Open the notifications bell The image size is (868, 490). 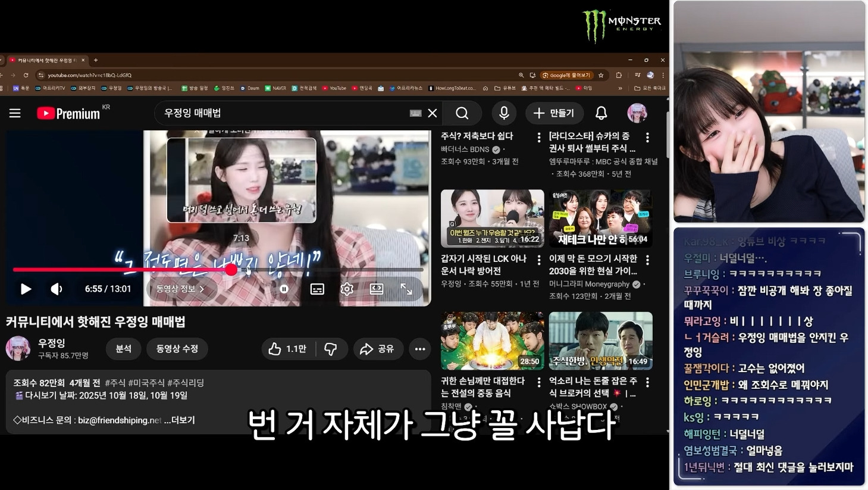(601, 113)
